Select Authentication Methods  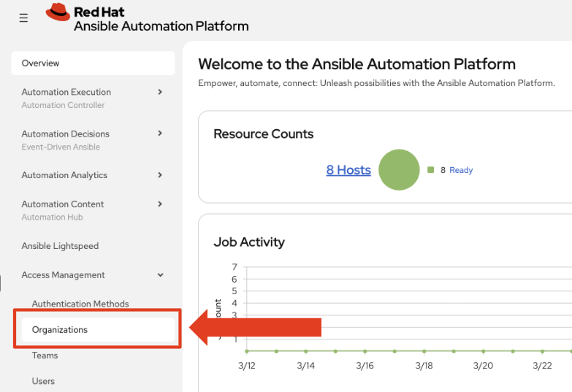[x=80, y=304]
